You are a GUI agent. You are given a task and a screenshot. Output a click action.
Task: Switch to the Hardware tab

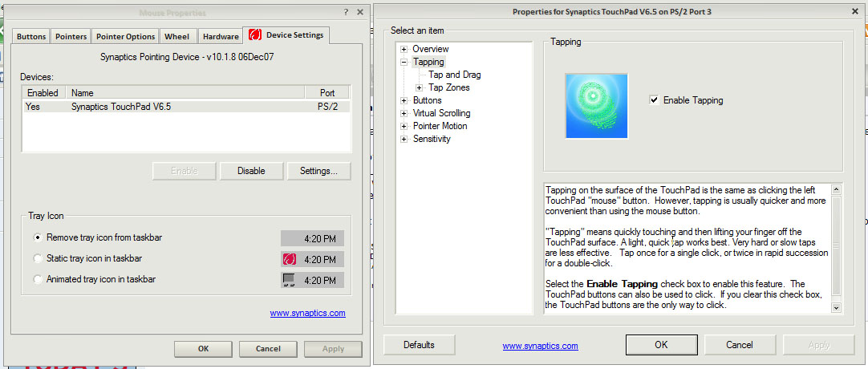click(x=221, y=37)
